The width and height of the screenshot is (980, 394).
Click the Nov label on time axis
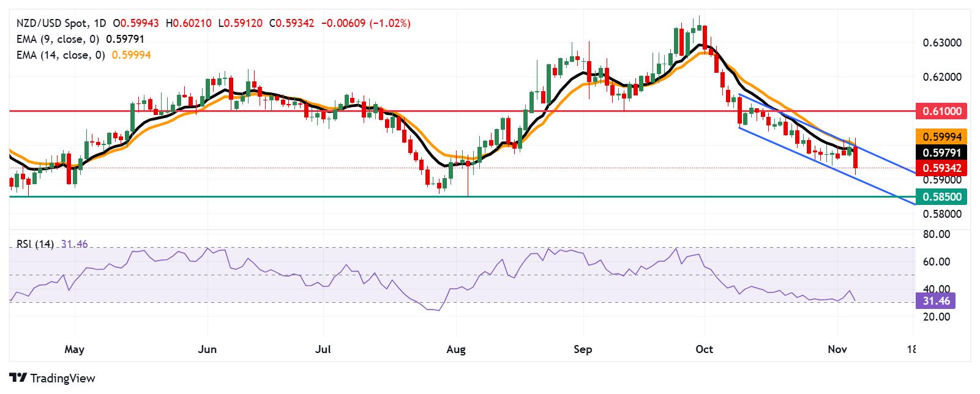pyautogui.click(x=837, y=349)
